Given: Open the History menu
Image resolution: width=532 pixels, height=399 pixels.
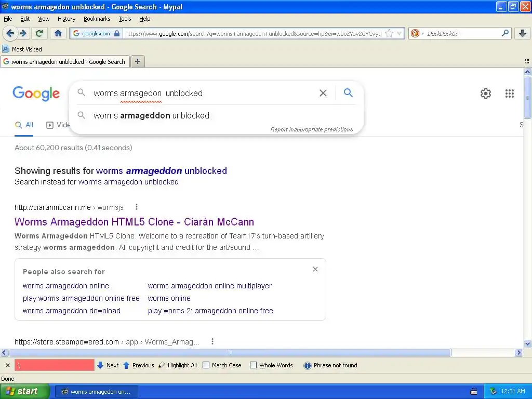Looking at the screenshot, I should pos(66,19).
